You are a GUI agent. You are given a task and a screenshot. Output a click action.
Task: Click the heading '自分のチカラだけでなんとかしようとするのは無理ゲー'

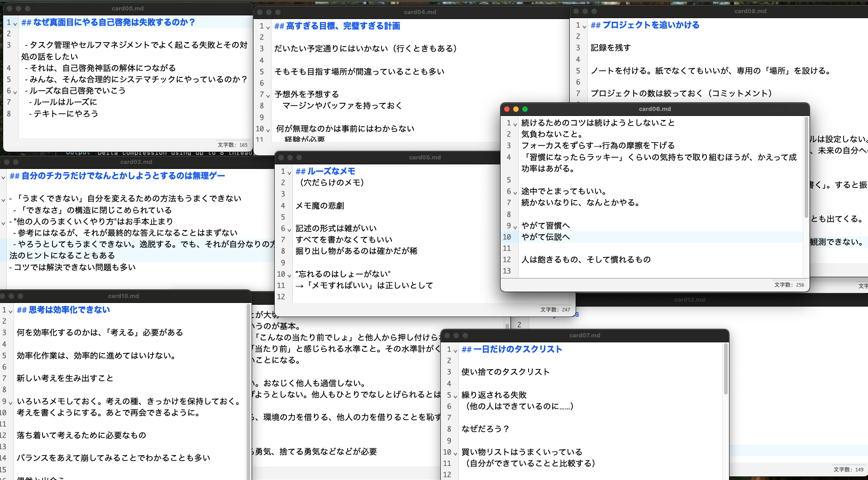point(123,176)
